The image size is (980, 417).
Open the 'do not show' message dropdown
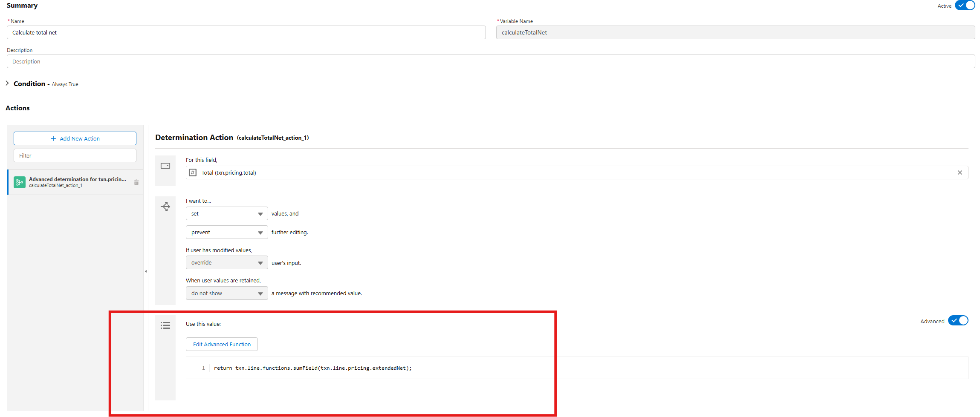(x=227, y=293)
